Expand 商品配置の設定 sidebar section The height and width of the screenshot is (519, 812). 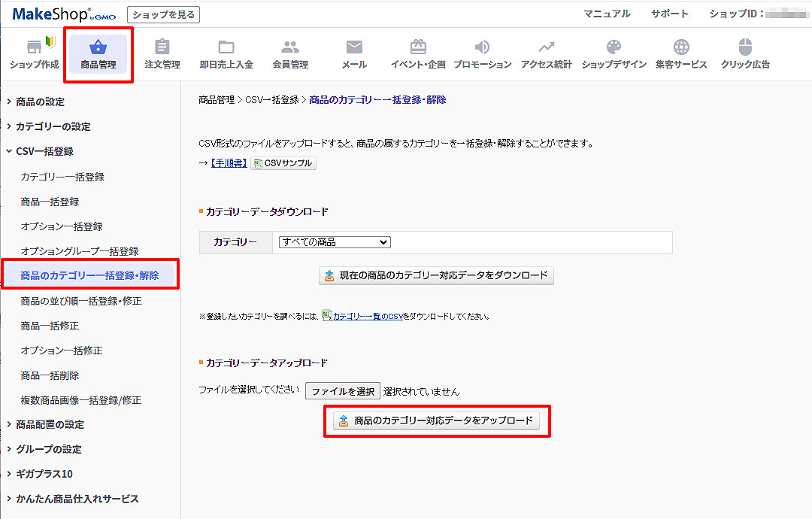click(50, 424)
